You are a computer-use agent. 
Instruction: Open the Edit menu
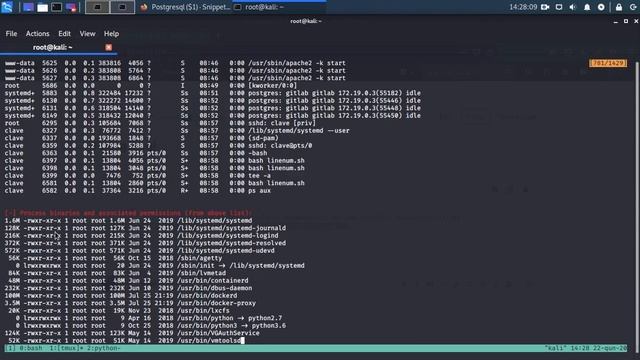point(64,34)
